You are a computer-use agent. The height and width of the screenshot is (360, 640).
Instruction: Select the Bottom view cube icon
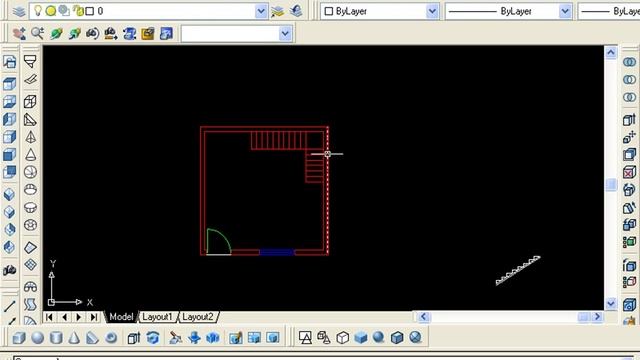tap(10, 102)
